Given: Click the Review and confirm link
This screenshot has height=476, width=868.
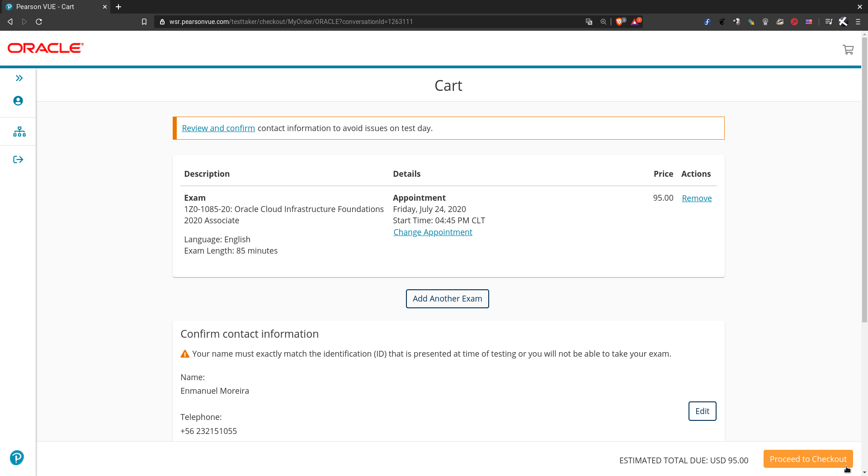Looking at the screenshot, I should point(218,128).
